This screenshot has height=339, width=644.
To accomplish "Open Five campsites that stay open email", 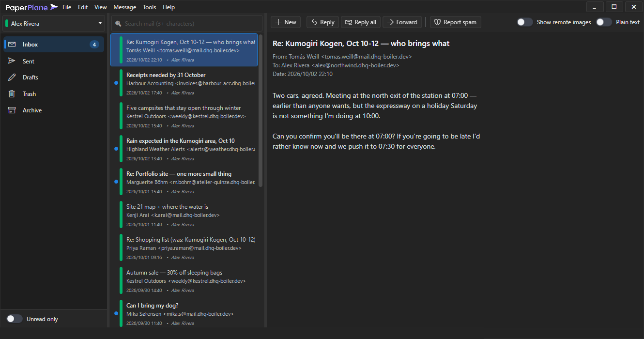I will 184,116.
